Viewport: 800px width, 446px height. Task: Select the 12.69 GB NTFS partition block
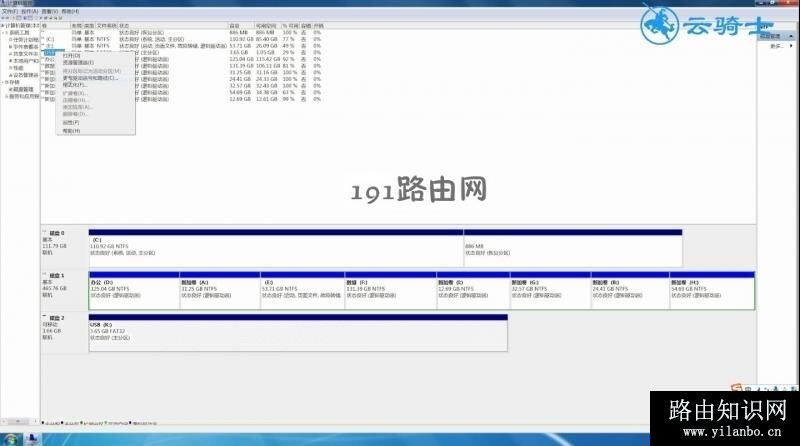pos(473,290)
